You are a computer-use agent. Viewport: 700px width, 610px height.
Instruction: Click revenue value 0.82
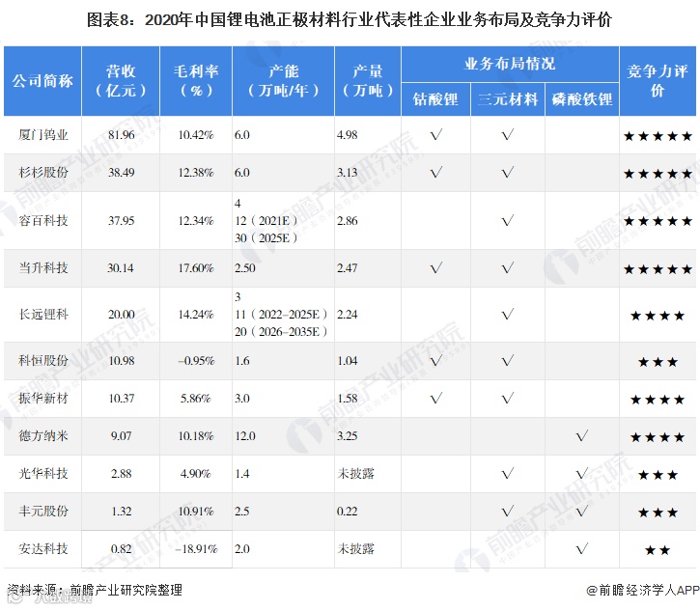click(x=121, y=548)
